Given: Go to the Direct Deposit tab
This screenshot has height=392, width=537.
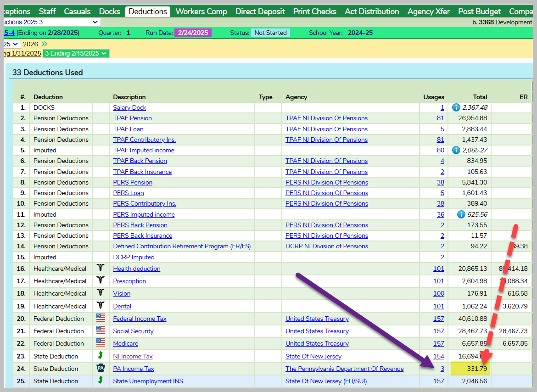Looking at the screenshot, I should tap(260, 11).
